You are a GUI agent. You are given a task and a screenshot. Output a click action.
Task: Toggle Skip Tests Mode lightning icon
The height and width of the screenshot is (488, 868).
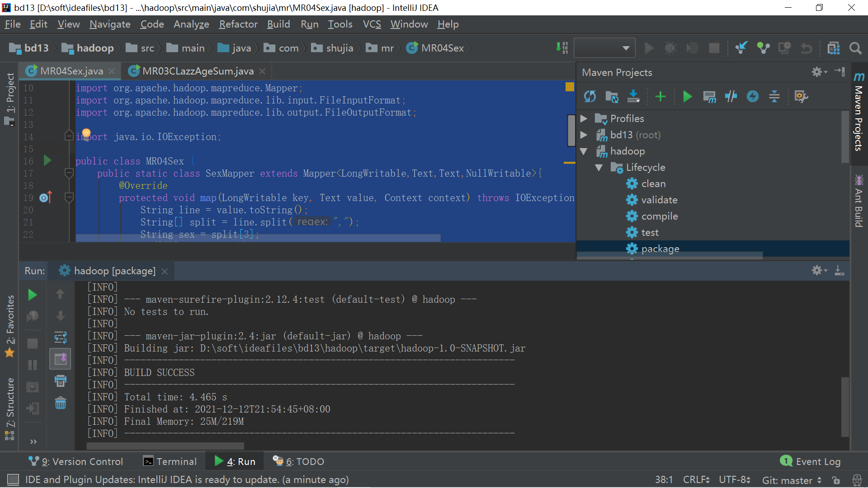752,96
